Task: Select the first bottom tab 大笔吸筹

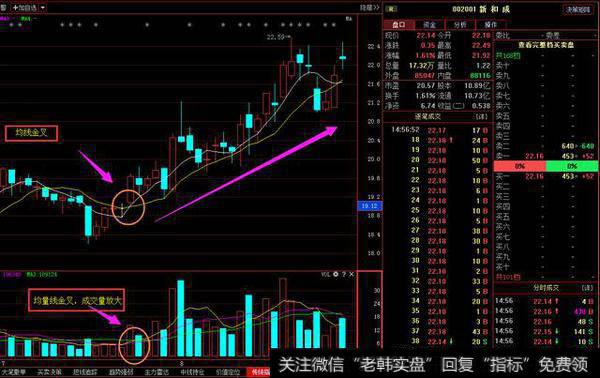Action: (14, 372)
